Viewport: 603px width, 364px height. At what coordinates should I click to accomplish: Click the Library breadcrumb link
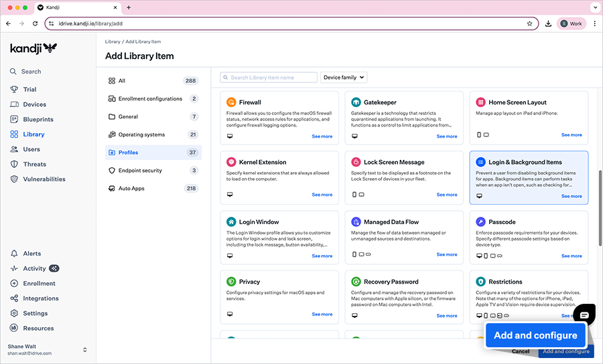pos(113,41)
